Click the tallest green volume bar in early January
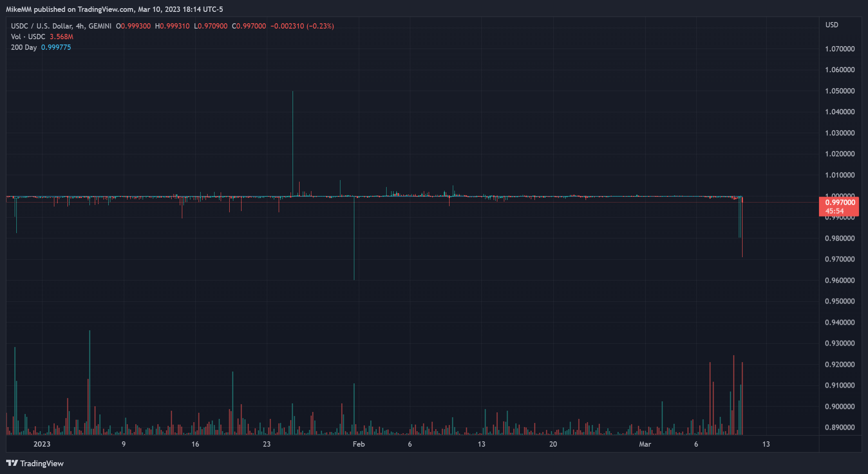Viewport: 868px width, 474px height. coord(89,383)
